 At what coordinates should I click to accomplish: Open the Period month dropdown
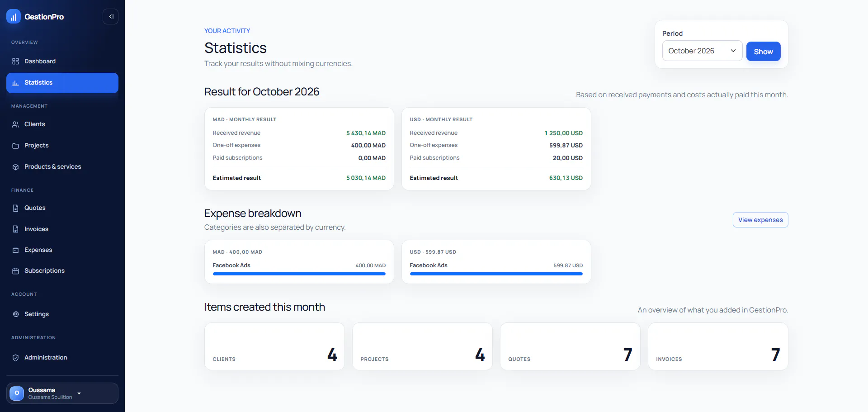click(702, 51)
